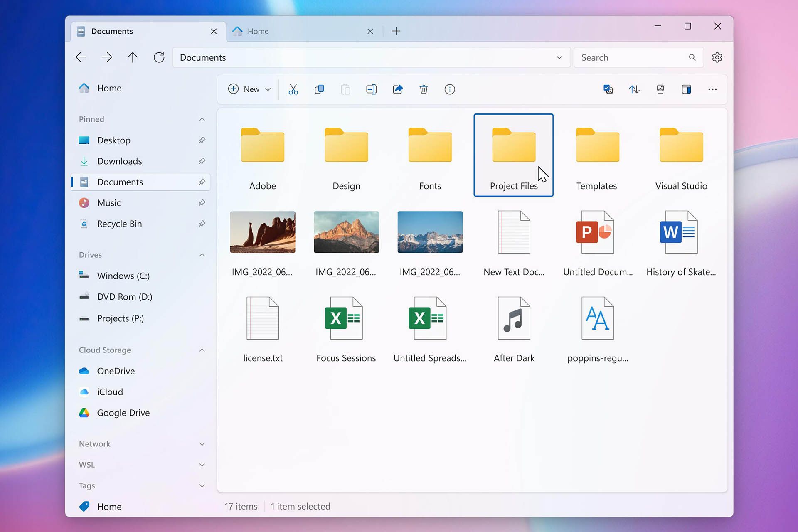Click the Search input field
This screenshot has height=532, width=798.
pyautogui.click(x=638, y=57)
